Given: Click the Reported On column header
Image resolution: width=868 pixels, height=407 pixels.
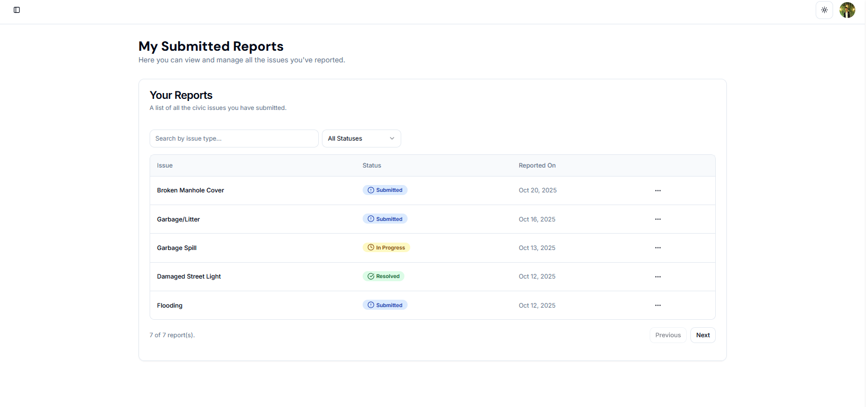Looking at the screenshot, I should point(537,165).
